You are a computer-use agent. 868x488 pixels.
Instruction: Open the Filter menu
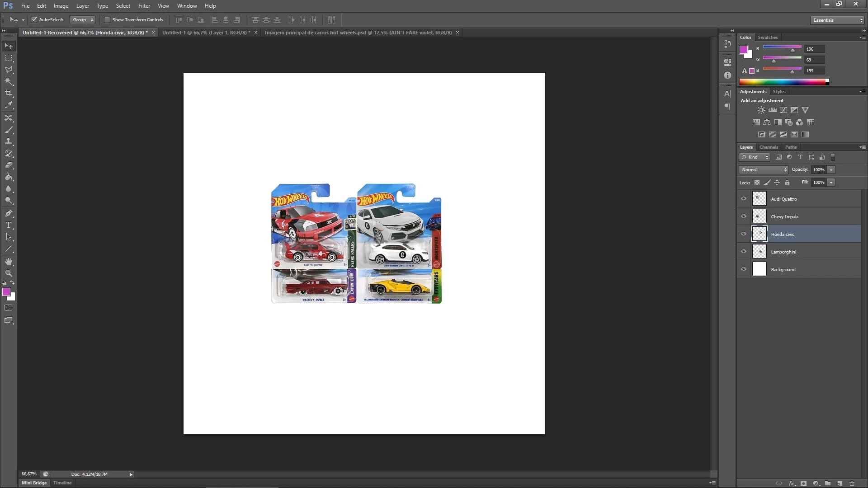tap(144, 6)
